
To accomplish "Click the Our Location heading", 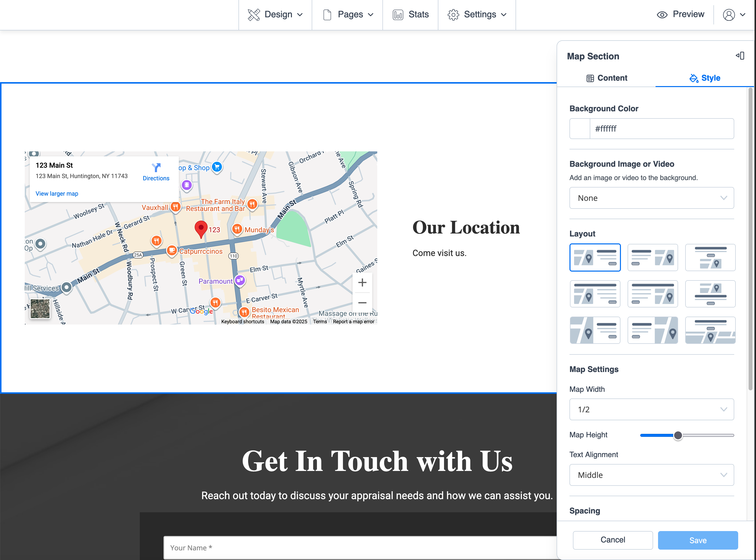I will [466, 227].
